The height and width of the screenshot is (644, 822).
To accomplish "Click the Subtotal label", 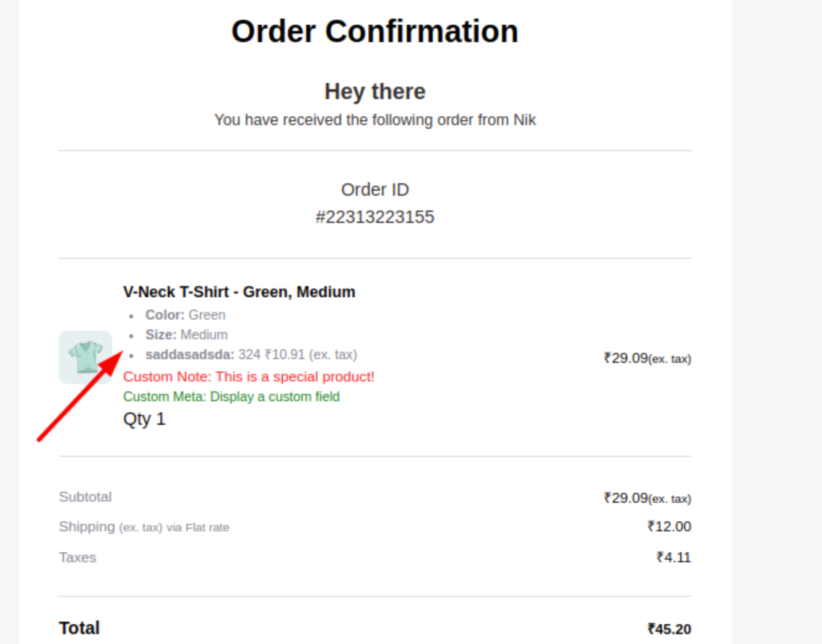I will click(85, 497).
